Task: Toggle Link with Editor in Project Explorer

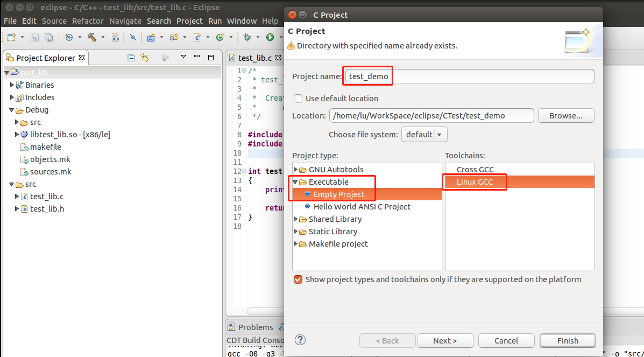Action: point(144,58)
